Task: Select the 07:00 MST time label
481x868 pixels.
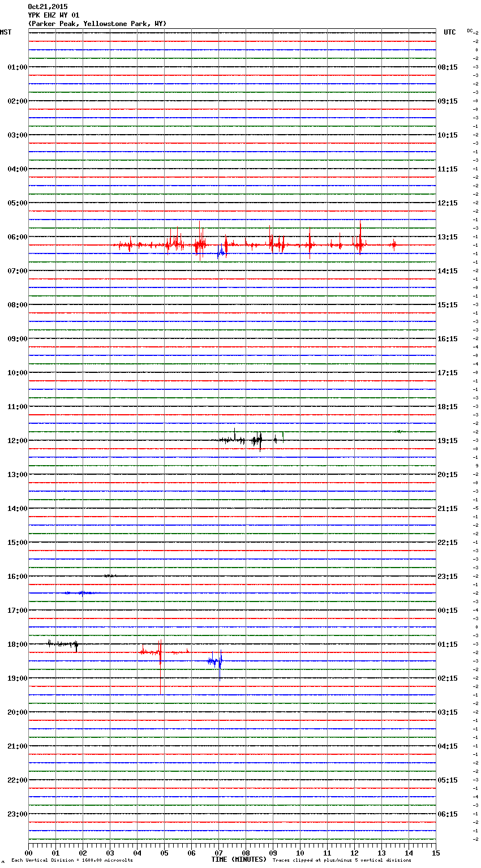Action: tap(18, 271)
